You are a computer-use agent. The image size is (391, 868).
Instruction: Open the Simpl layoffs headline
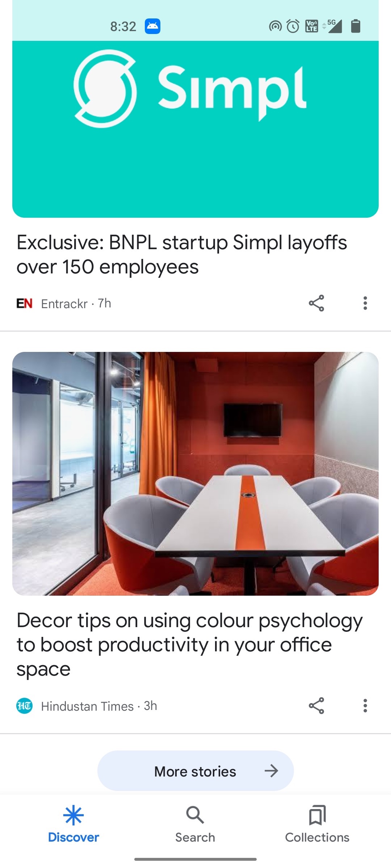coord(182,255)
